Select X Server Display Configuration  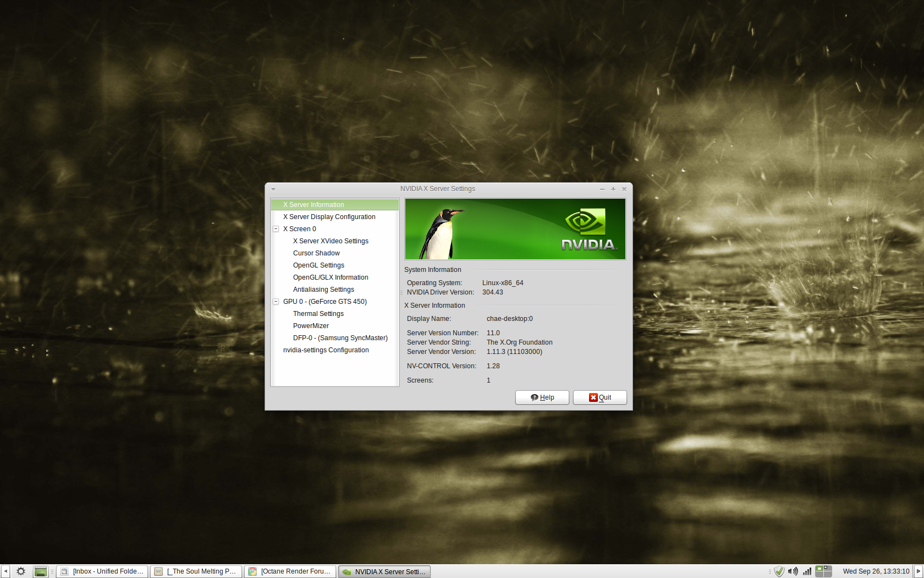329,217
